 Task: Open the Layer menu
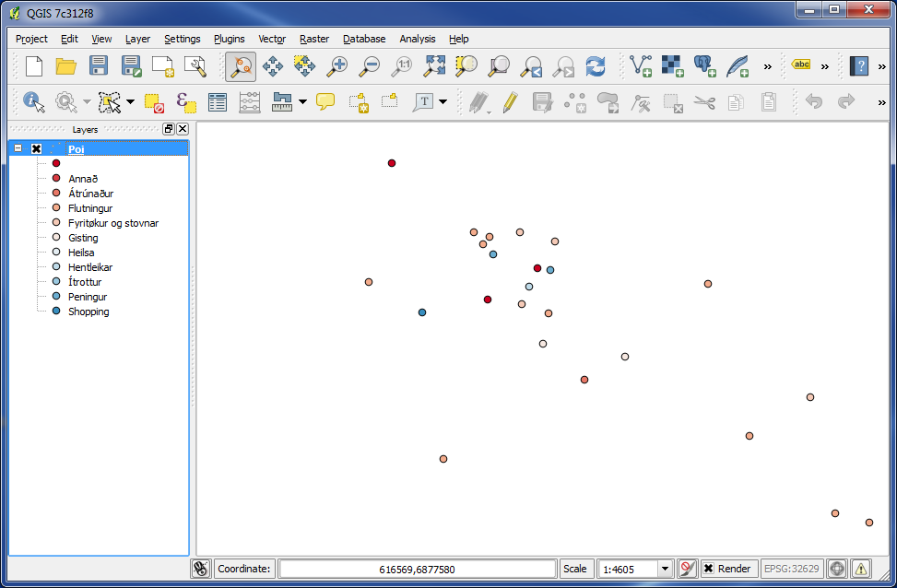coord(137,39)
